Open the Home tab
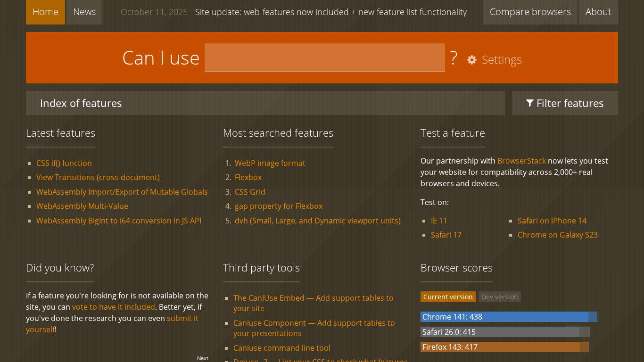644x362 pixels. [45, 12]
